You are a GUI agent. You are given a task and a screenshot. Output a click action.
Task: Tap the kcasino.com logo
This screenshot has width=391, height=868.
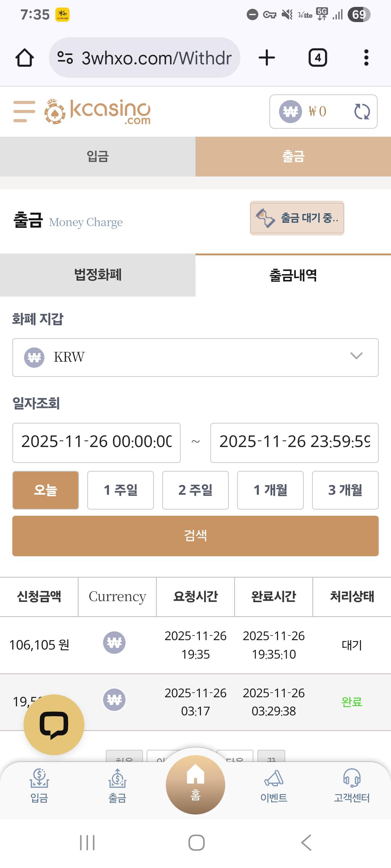[x=97, y=112]
